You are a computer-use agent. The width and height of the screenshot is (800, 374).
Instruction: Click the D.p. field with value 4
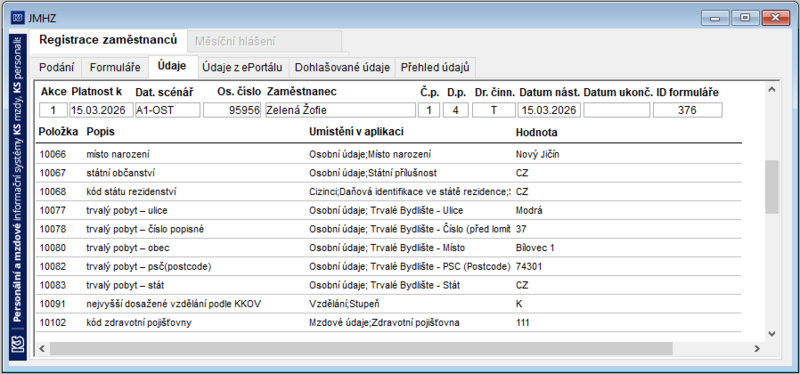click(x=456, y=110)
